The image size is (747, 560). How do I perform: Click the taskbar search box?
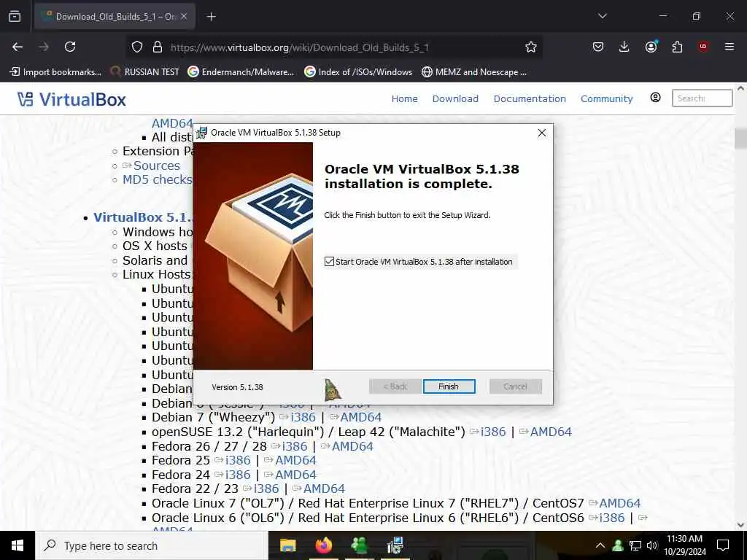click(x=152, y=545)
